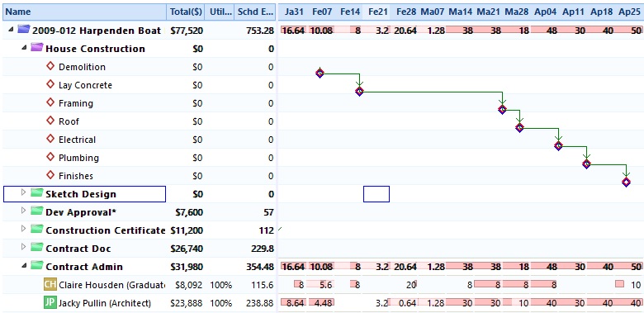Expand the Construction Certificate phase
Image resolution: width=644 pixels, height=313 pixels.
pos(23,229)
